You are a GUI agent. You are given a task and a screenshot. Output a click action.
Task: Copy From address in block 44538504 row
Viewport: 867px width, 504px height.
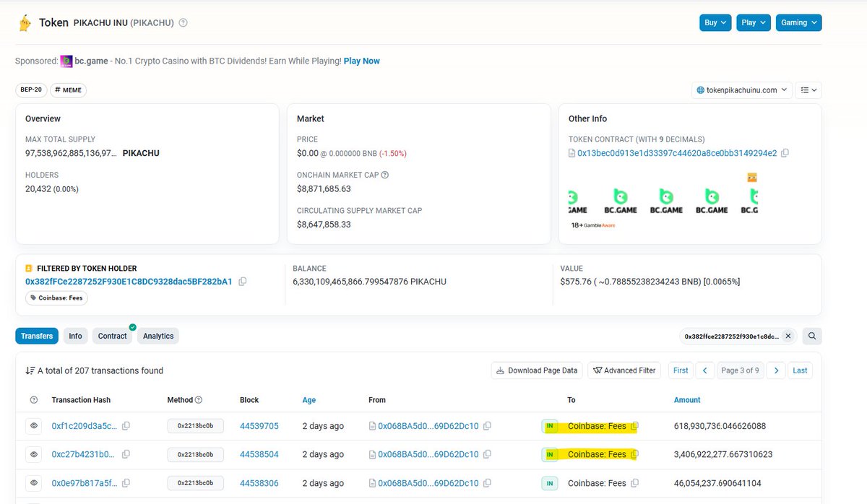[x=487, y=454]
